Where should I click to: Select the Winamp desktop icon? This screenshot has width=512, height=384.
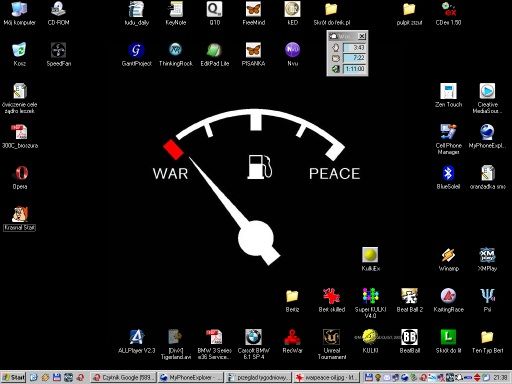(x=448, y=259)
